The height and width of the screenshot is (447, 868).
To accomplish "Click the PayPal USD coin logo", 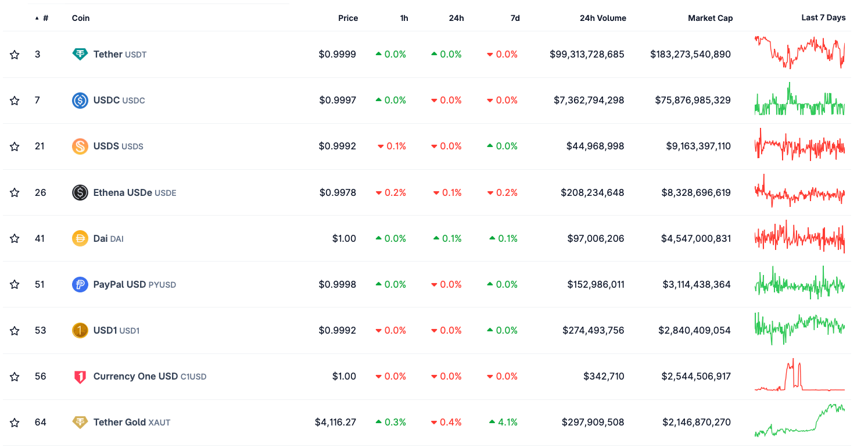I will (80, 284).
